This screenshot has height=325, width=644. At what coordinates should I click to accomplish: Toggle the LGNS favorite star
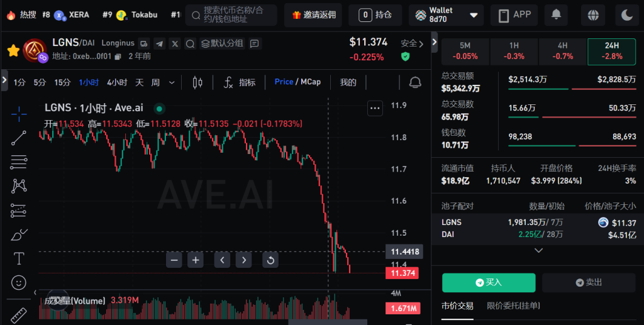pyautogui.click(x=13, y=50)
